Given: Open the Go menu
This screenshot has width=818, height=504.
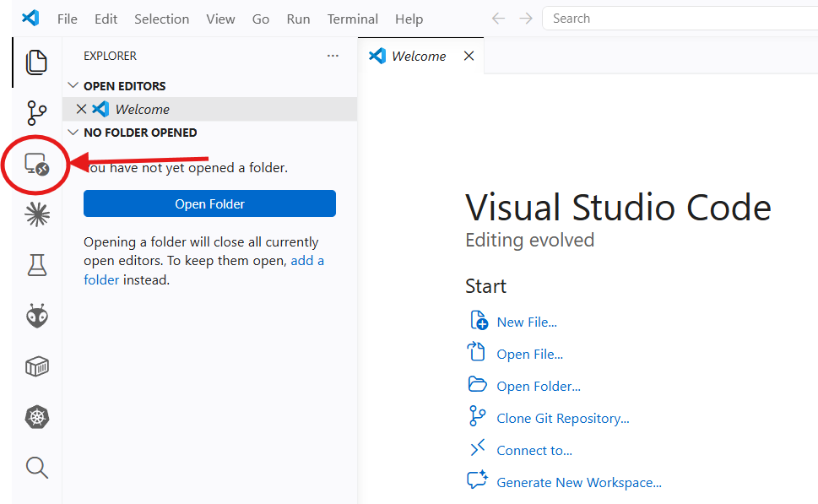Looking at the screenshot, I should click(x=261, y=19).
